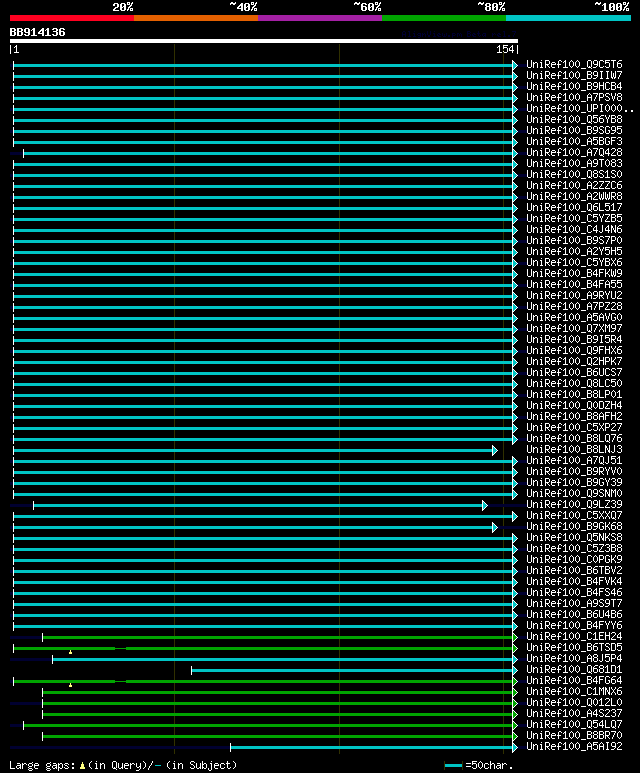Select the UniRef100_B8LQ76 label
640x773 pixels.
point(574,438)
